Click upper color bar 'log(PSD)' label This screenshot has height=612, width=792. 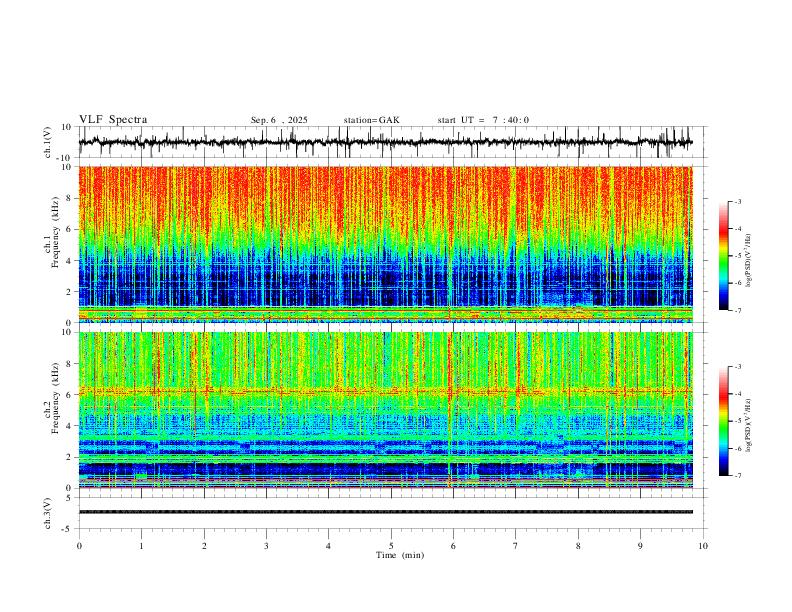(748, 261)
